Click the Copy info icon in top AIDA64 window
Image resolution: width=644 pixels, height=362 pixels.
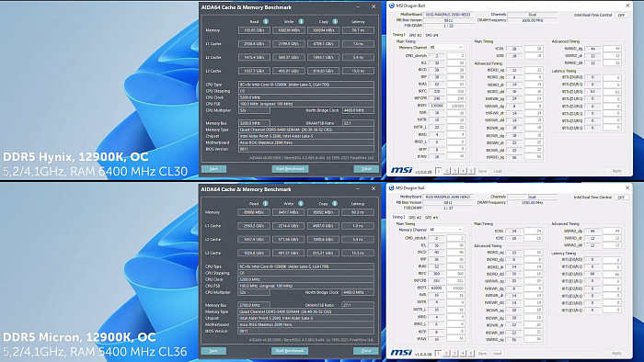pyautogui.click(x=335, y=21)
